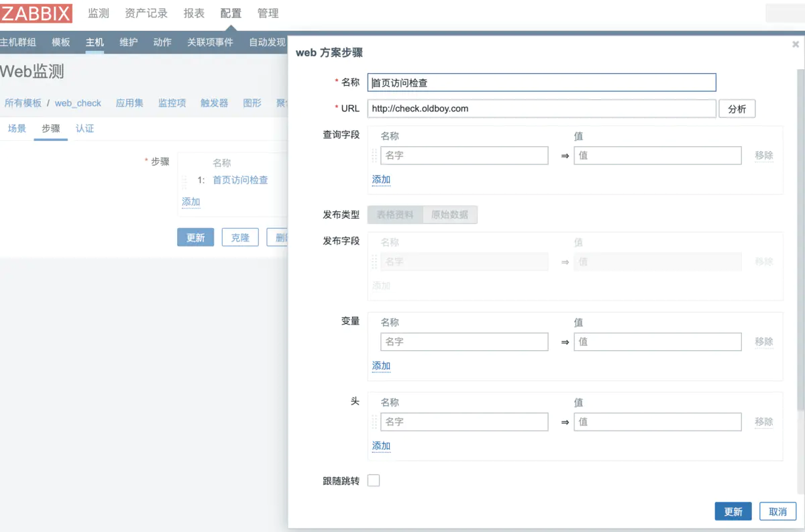Focus the URL input field
The height and width of the screenshot is (532, 805).
542,109
